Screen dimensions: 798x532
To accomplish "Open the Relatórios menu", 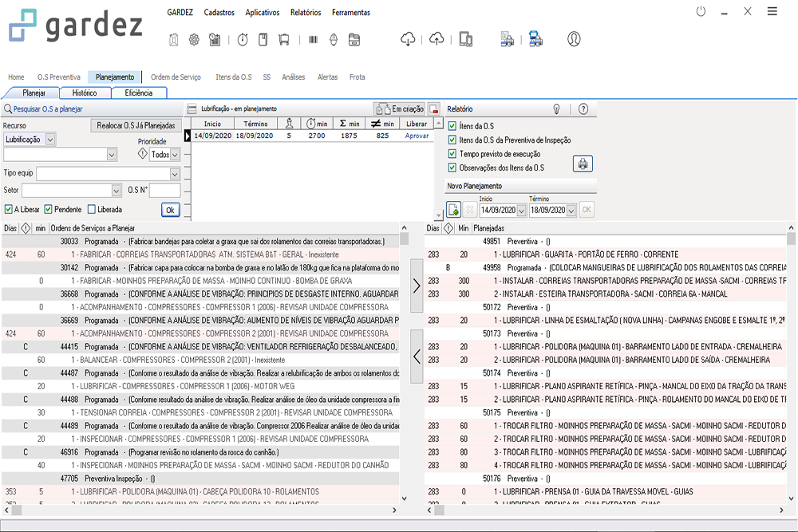I will (x=306, y=12).
